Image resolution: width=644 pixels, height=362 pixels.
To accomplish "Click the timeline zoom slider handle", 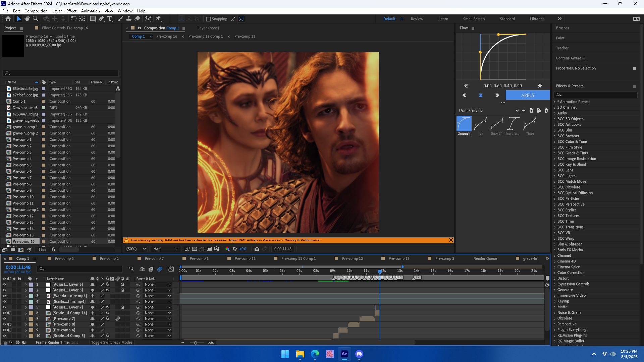I will (x=196, y=343).
